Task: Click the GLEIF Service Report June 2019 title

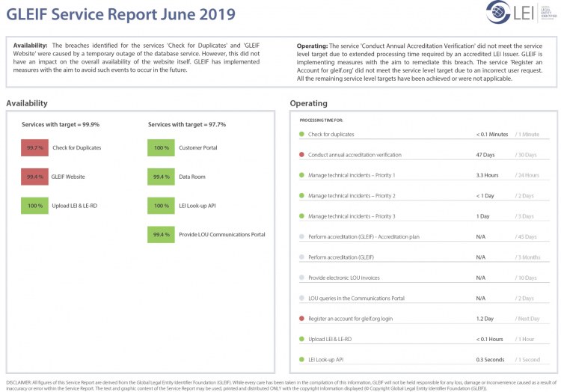Action: (x=120, y=14)
